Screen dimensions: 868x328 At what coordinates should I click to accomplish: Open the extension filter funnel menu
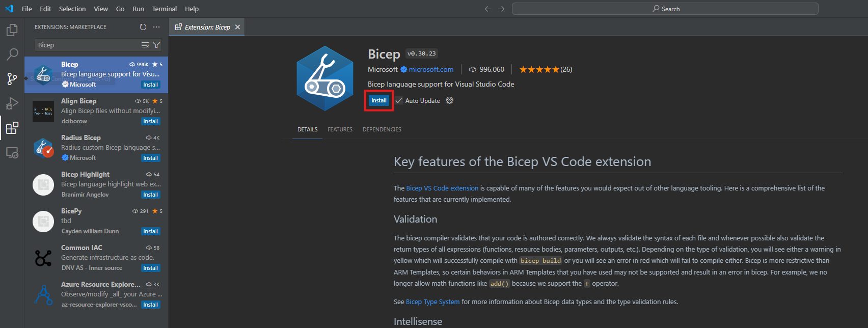156,45
